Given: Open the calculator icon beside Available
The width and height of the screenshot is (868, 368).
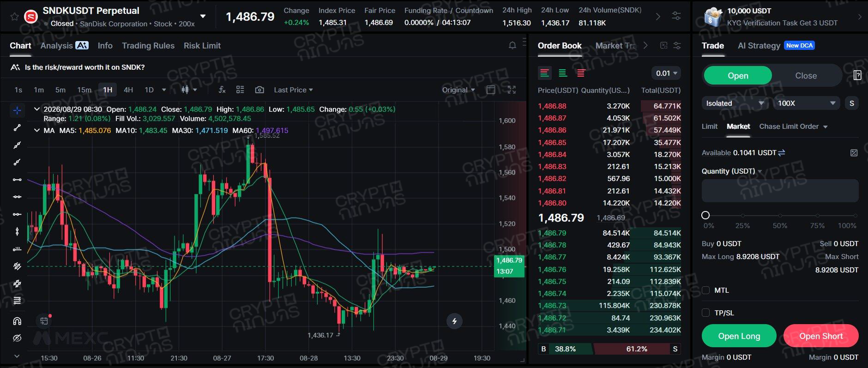Looking at the screenshot, I should click(854, 153).
